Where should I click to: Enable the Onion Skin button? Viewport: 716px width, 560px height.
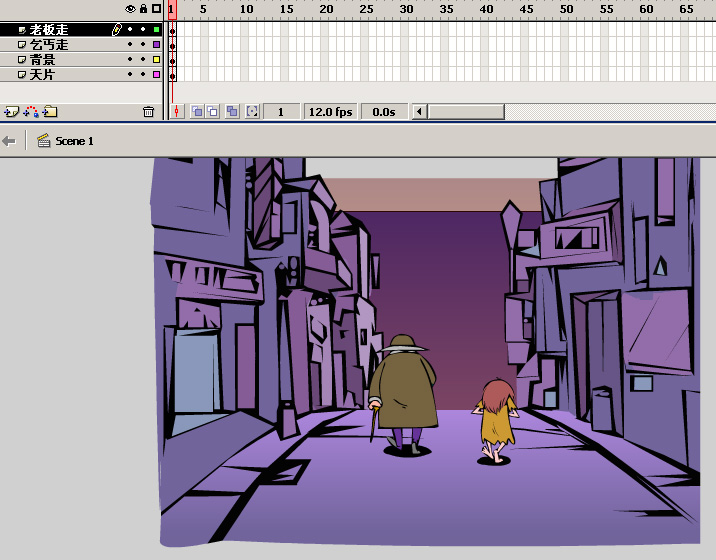pos(197,111)
